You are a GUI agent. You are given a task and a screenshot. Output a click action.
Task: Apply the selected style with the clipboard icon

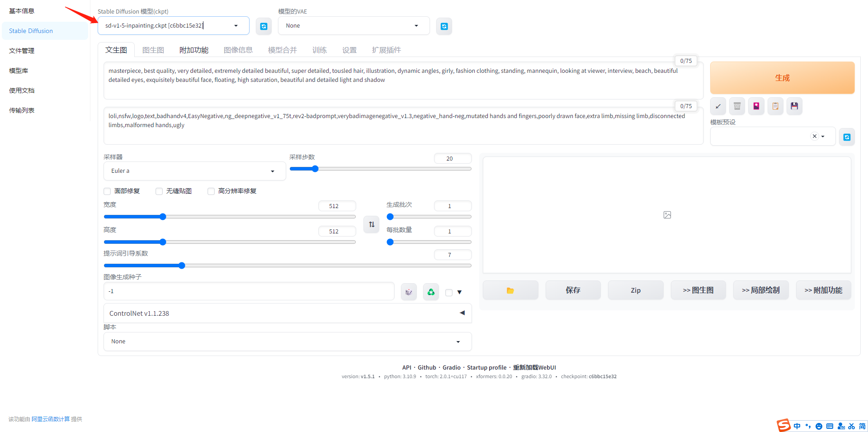point(775,106)
